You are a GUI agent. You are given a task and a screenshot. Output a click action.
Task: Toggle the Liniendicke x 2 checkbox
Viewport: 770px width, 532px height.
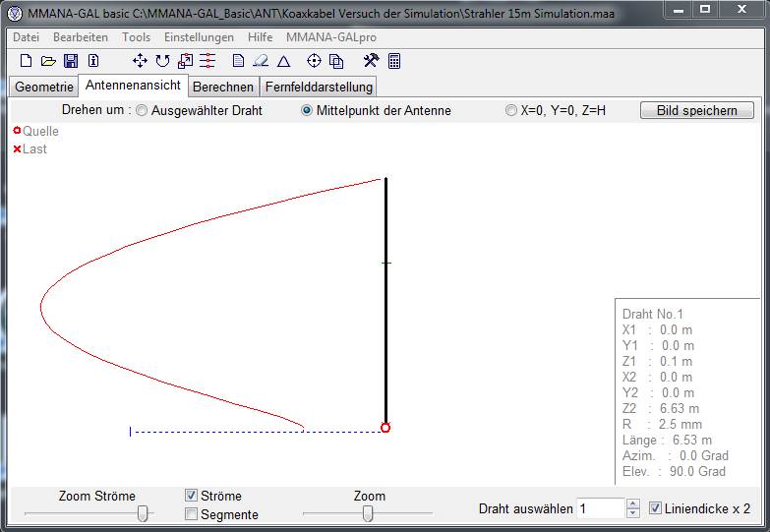tap(656, 508)
